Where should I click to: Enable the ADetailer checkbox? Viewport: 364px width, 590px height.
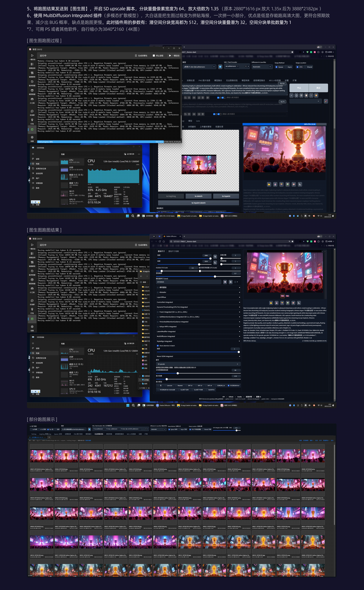158,292
